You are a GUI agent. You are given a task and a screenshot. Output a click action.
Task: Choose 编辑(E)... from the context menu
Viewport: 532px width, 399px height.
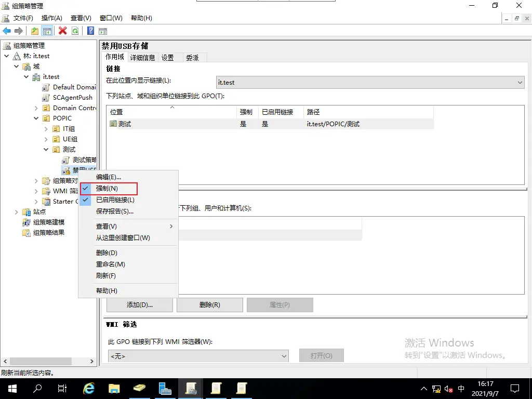tap(108, 177)
